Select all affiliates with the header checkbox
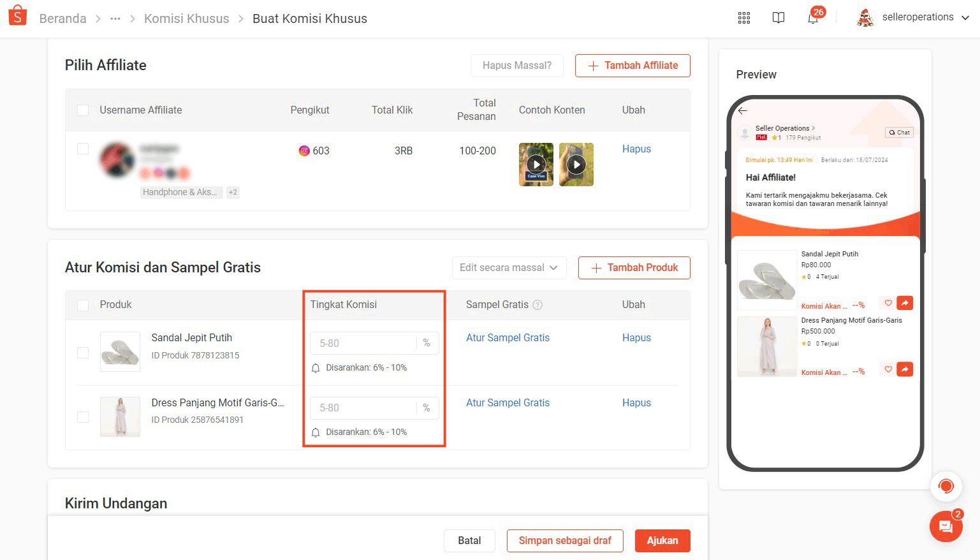 [x=83, y=110]
